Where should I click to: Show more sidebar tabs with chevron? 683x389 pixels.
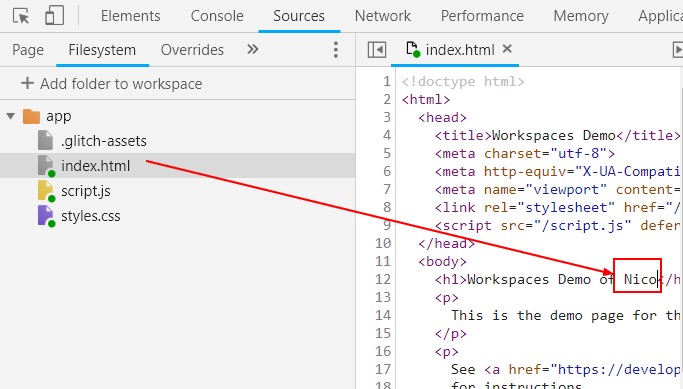(253, 49)
